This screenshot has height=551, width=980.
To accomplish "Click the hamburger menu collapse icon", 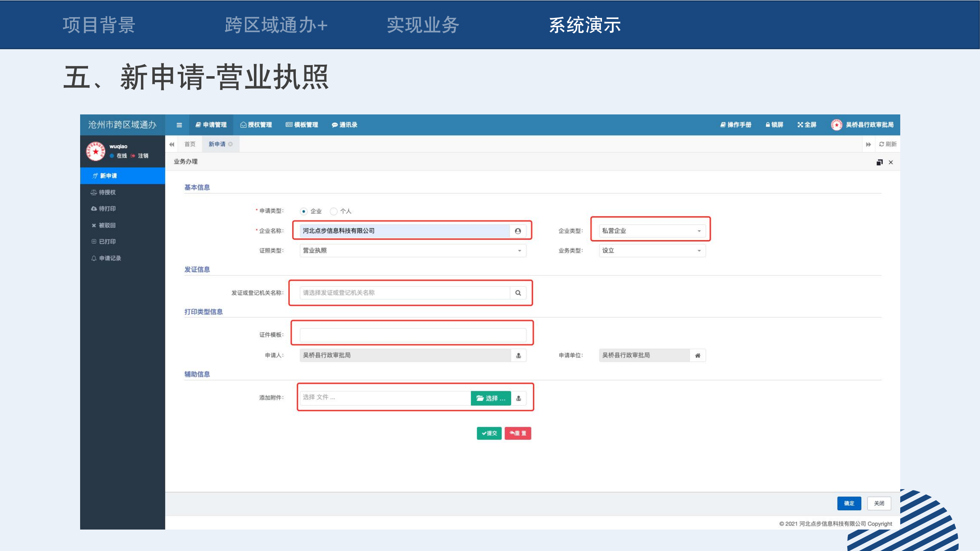I will (x=179, y=125).
